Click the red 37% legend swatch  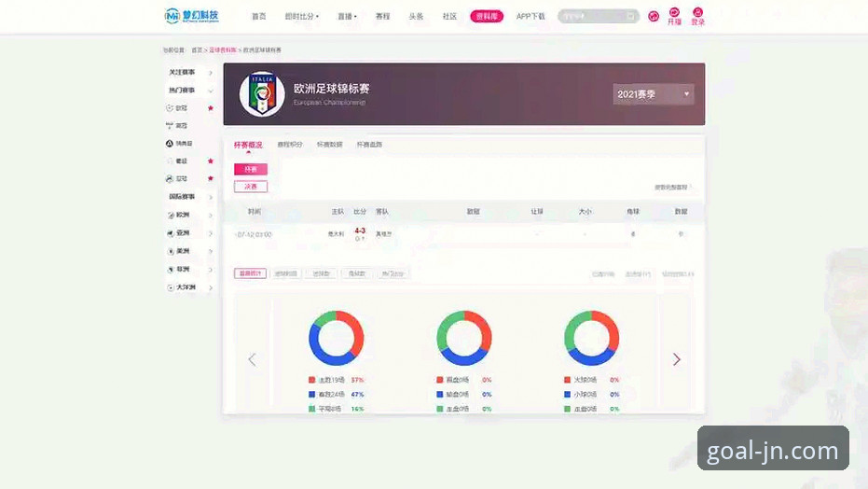coord(311,380)
